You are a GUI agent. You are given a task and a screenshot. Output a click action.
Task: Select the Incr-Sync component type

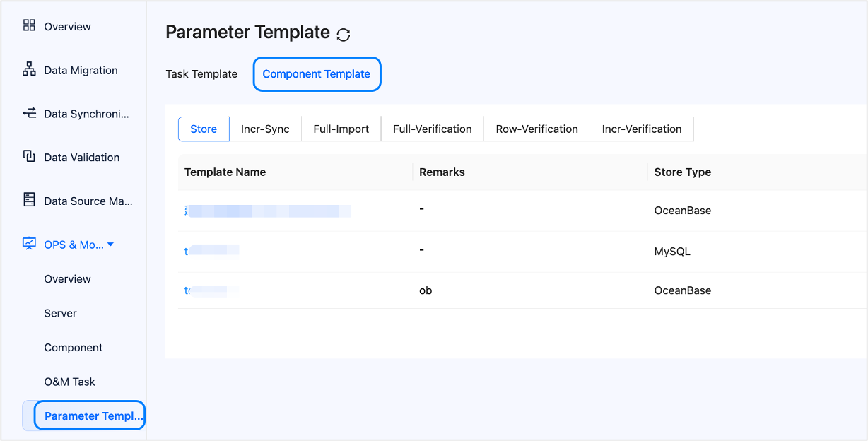click(265, 129)
